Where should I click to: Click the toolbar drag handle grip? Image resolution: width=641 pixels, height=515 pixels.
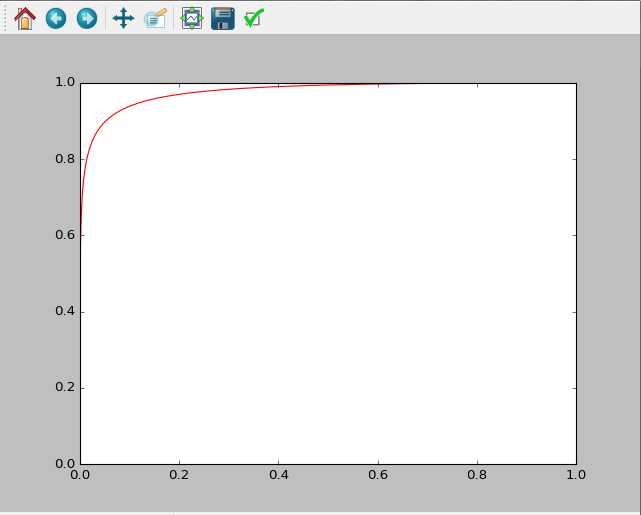tap(5, 18)
